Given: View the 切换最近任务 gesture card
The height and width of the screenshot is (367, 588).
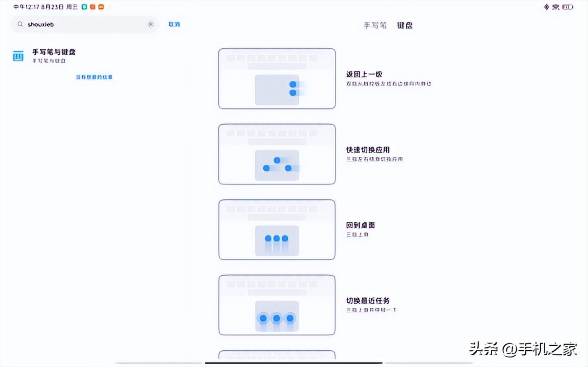Looking at the screenshot, I should click(277, 305).
